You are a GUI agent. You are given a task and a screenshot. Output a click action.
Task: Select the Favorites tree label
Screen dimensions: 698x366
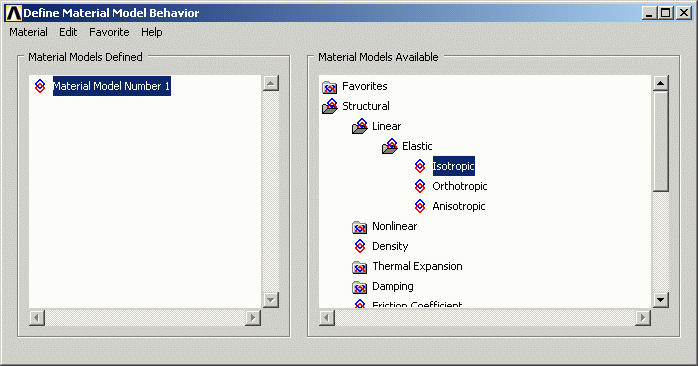[x=365, y=86]
